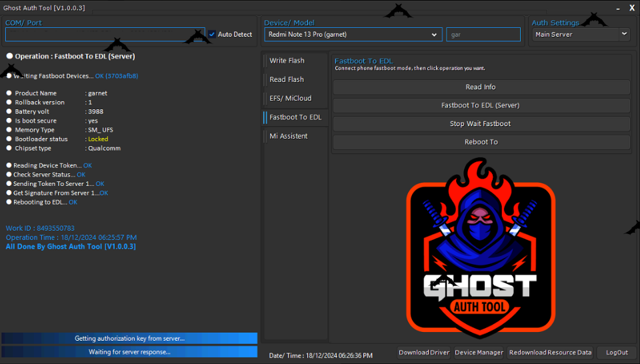Click the 'Check Server Status... OK' log line

[46, 175]
